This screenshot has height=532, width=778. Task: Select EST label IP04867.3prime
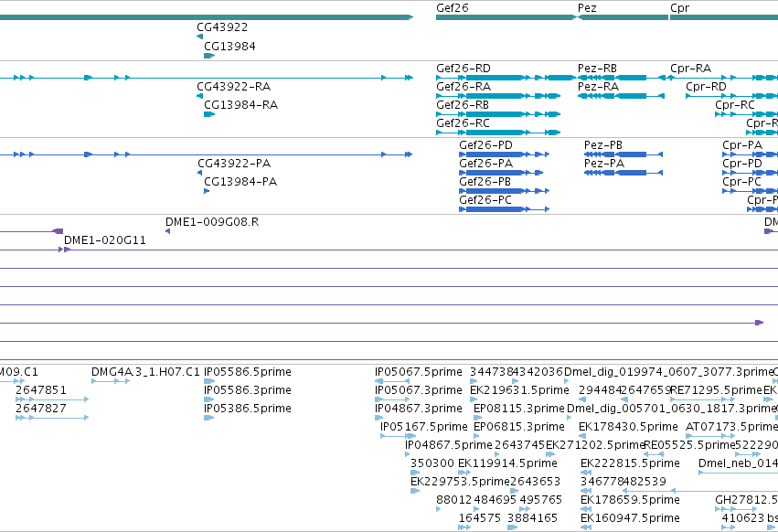[419, 409]
